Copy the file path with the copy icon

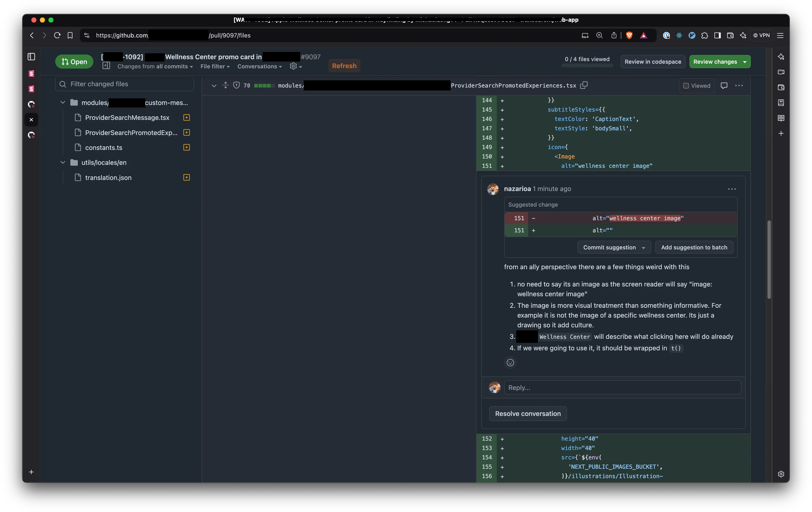click(x=584, y=85)
